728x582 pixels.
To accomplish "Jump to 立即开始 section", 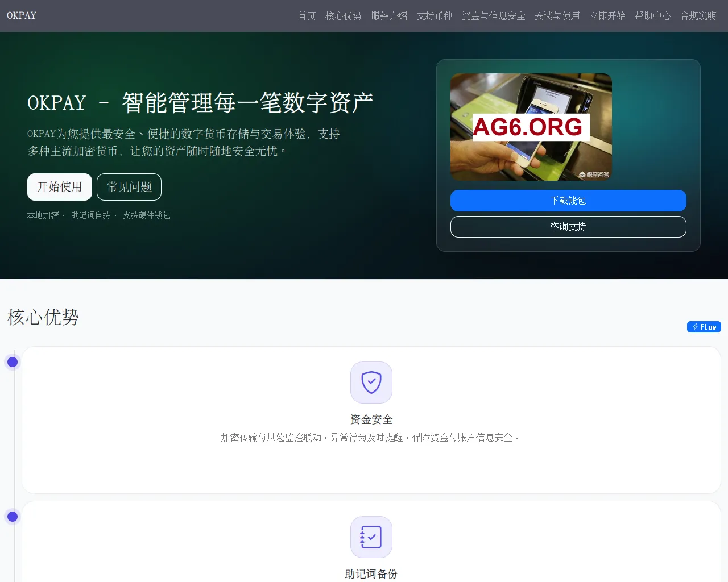I will (x=607, y=16).
